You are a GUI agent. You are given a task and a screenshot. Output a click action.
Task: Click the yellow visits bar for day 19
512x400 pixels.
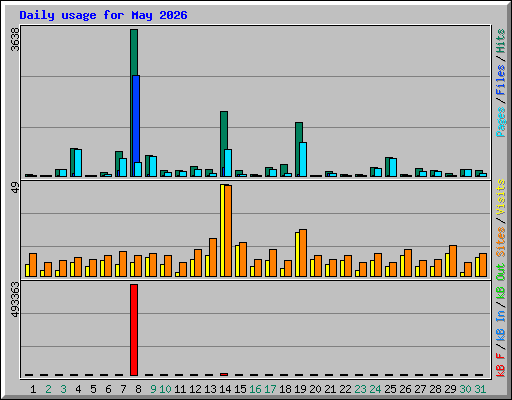pyautogui.click(x=297, y=254)
